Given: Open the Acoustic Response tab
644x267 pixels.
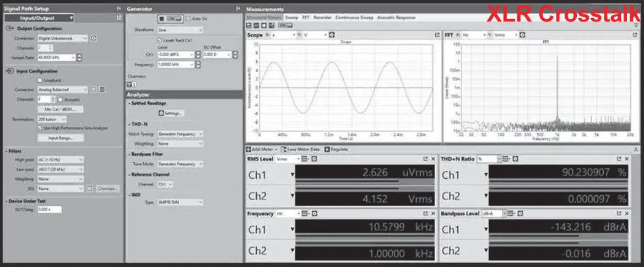Looking at the screenshot, I should [397, 18].
